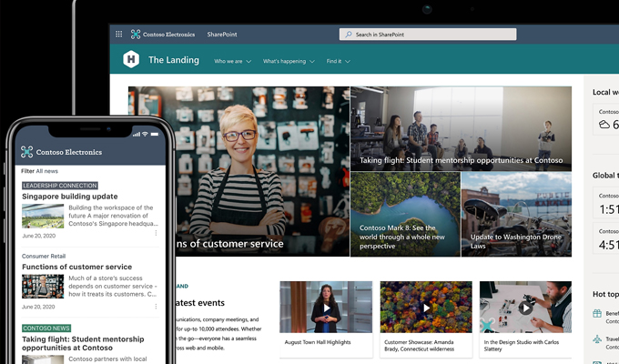Click the SharePoint label in top bar
619x364 pixels.
[x=221, y=35]
